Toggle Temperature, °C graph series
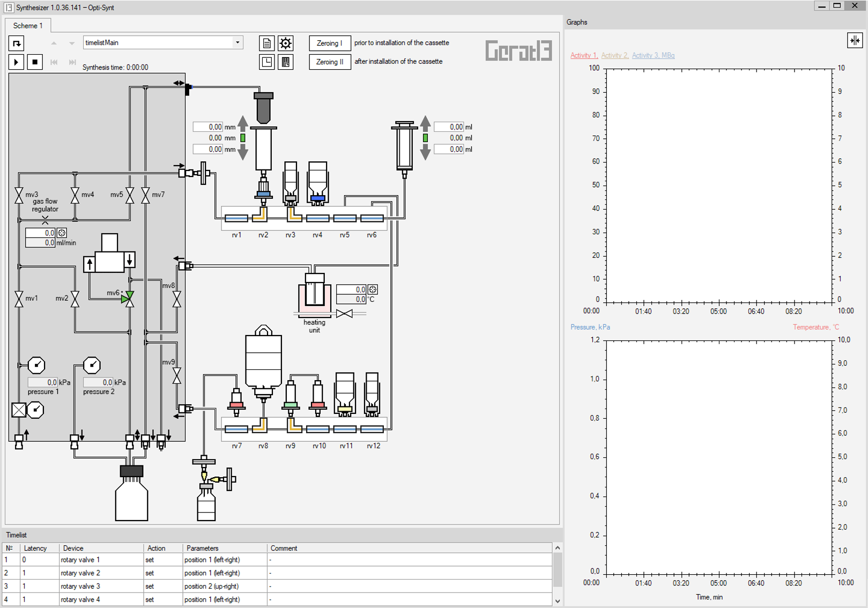Image resolution: width=868 pixels, height=608 pixels. (x=816, y=327)
